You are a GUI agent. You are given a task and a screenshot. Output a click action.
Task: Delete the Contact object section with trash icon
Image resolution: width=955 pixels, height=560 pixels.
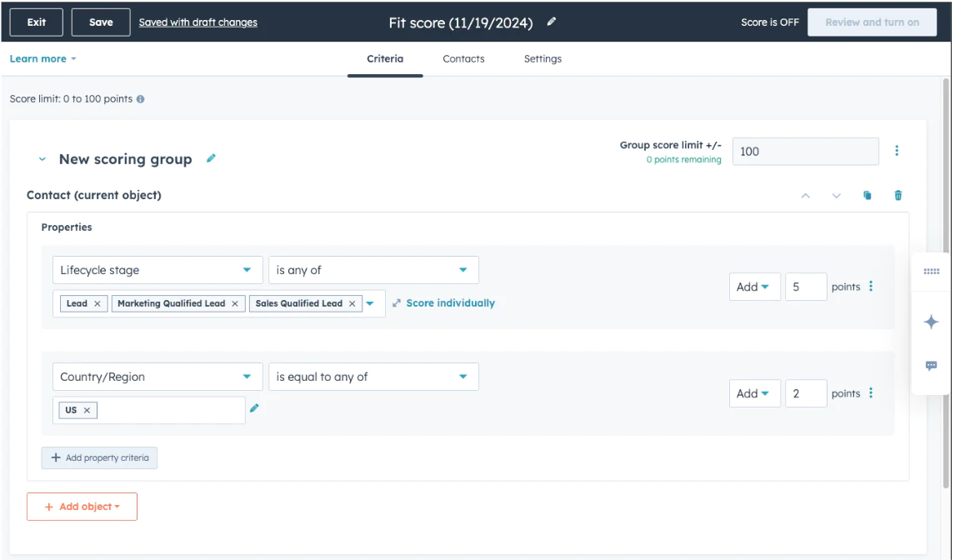tap(897, 195)
